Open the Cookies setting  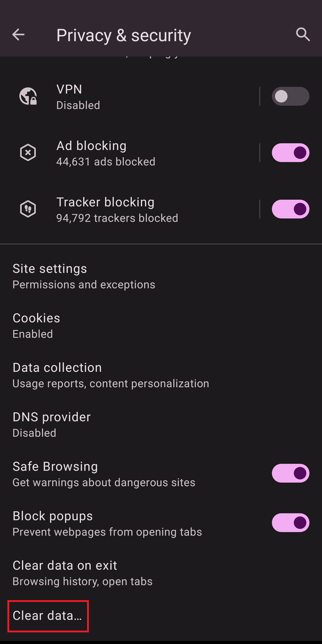pyautogui.click(x=36, y=325)
